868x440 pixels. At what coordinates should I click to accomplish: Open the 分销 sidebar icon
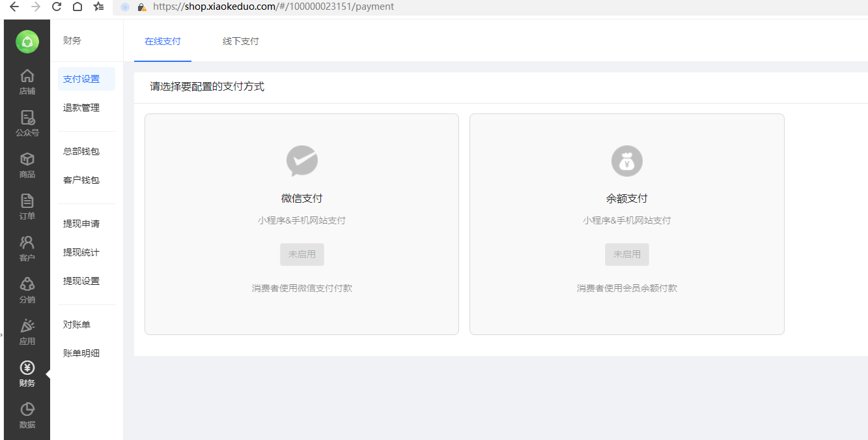[27, 284]
